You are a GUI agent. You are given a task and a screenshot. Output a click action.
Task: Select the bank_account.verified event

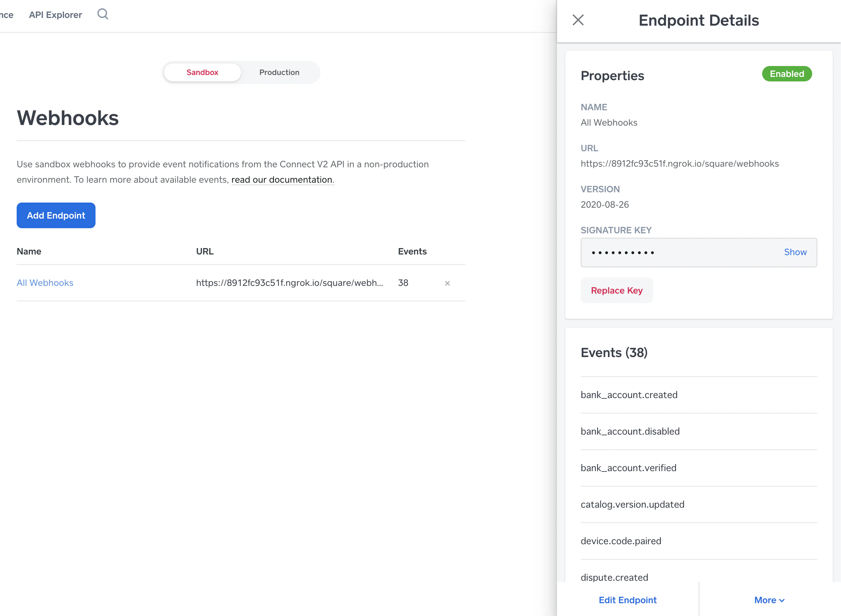tap(699, 468)
